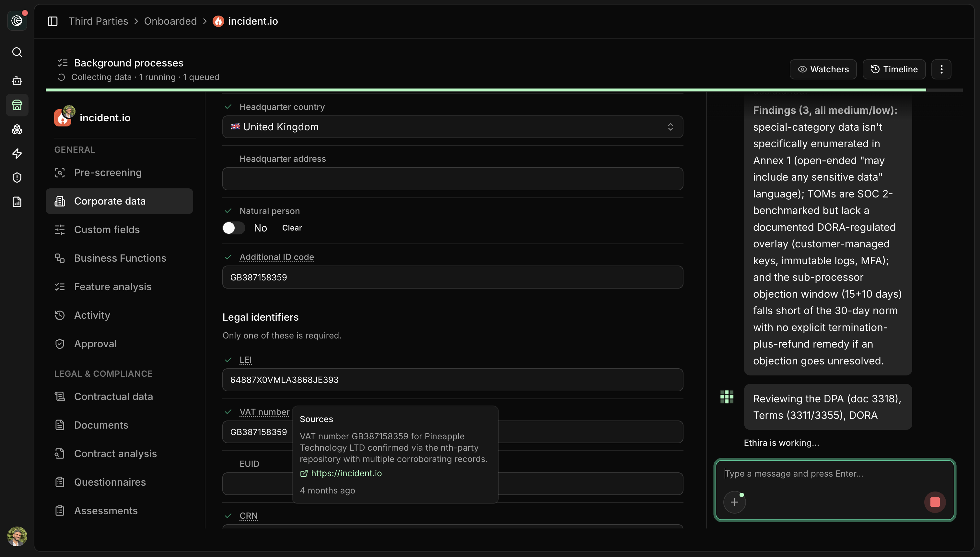Click the incident.io flame icon in breadcrumb
This screenshot has width=980, height=557.
(218, 21)
